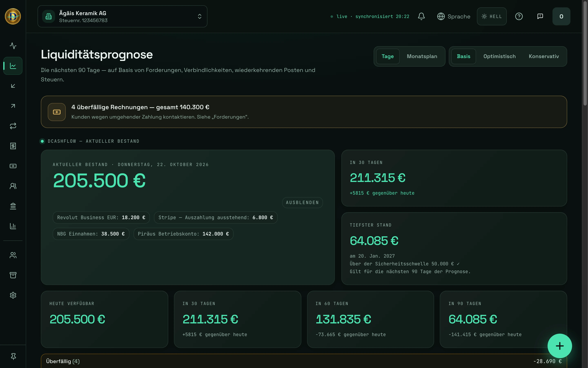The image size is (588, 368).
Task: Open the archive box sidebar icon
Action: [x=13, y=275]
